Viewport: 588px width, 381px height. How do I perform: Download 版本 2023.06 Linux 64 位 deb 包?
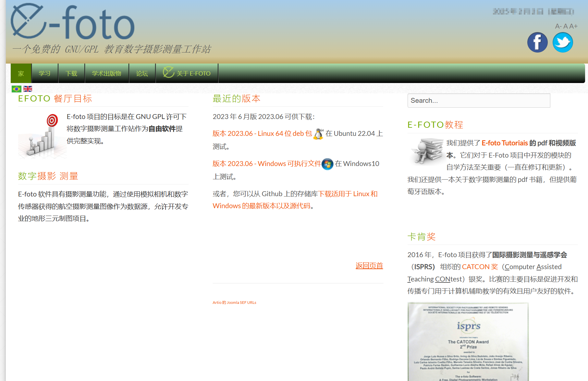pyautogui.click(x=262, y=134)
